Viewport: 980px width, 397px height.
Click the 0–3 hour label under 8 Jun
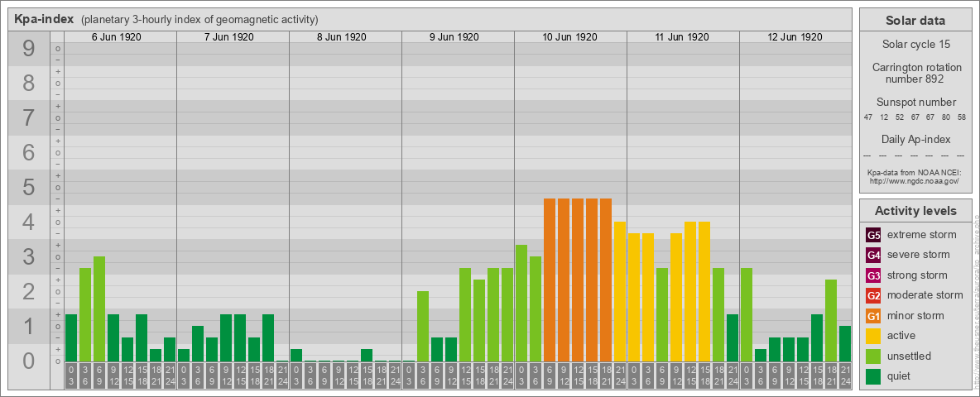296,375
